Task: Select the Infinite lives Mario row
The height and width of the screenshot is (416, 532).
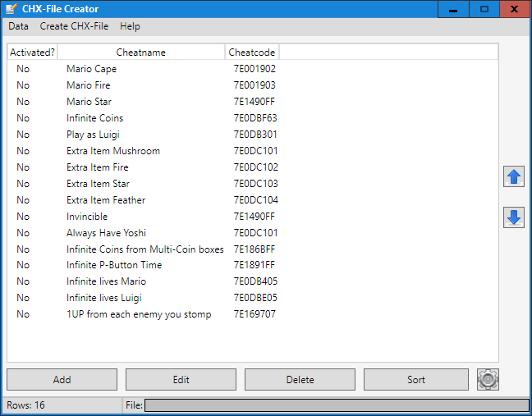Action: tap(253, 281)
